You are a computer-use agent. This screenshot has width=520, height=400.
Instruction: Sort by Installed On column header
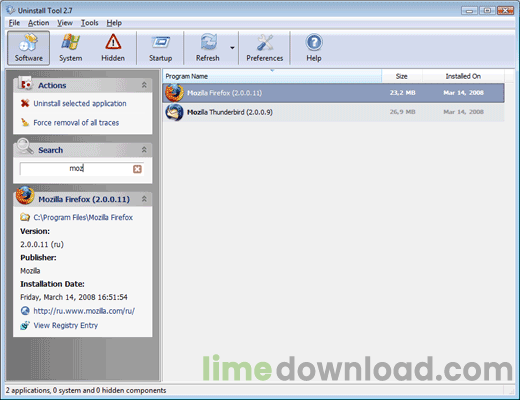(463, 76)
